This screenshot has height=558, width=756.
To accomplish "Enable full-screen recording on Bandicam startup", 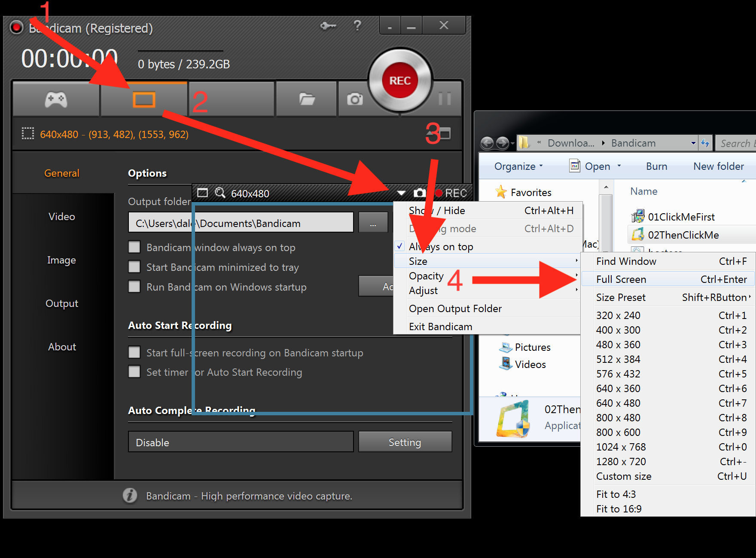I will (134, 353).
